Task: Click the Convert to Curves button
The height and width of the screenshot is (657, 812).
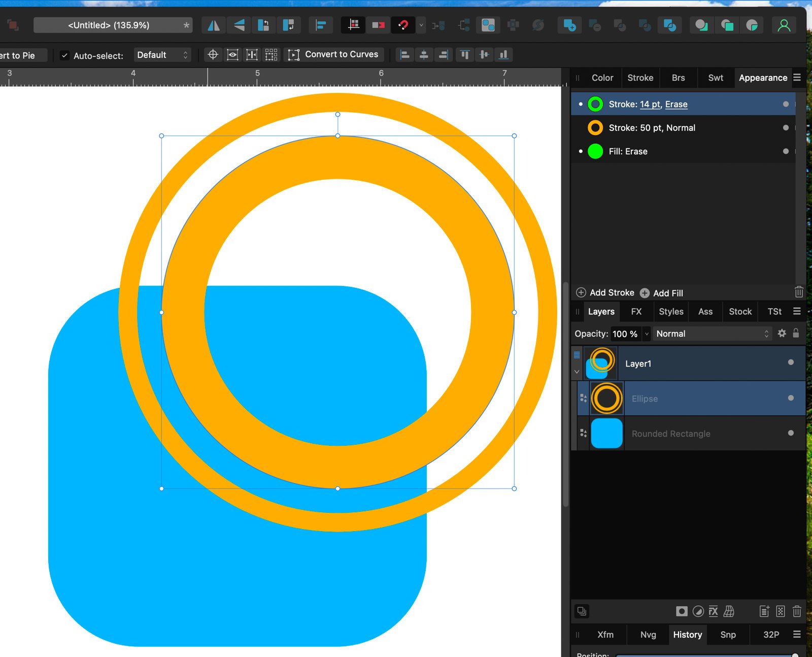Action: [333, 54]
